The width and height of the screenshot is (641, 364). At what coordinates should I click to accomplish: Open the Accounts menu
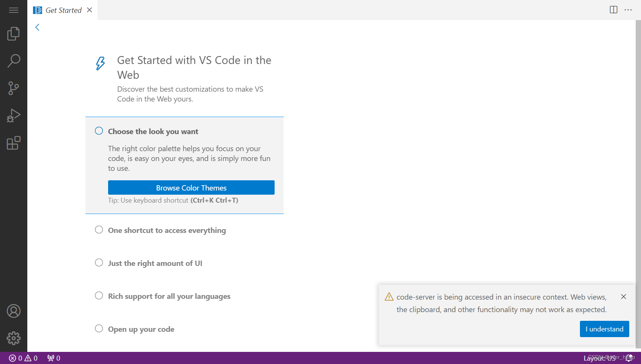tap(14, 311)
